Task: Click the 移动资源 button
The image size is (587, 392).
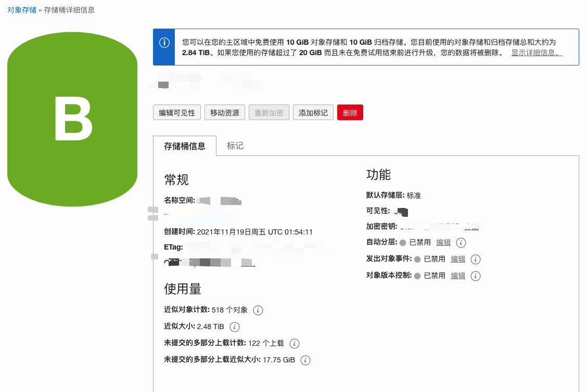Action: (224, 112)
